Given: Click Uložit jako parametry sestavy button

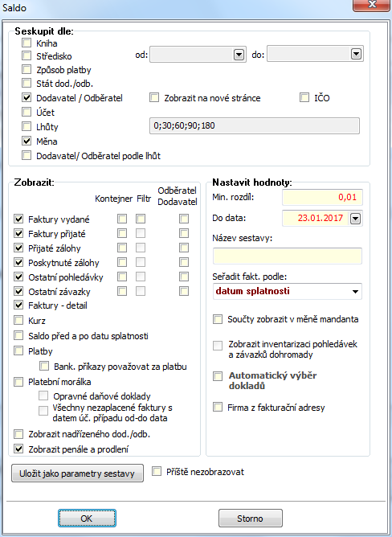Looking at the screenshot, I should coord(77,473).
